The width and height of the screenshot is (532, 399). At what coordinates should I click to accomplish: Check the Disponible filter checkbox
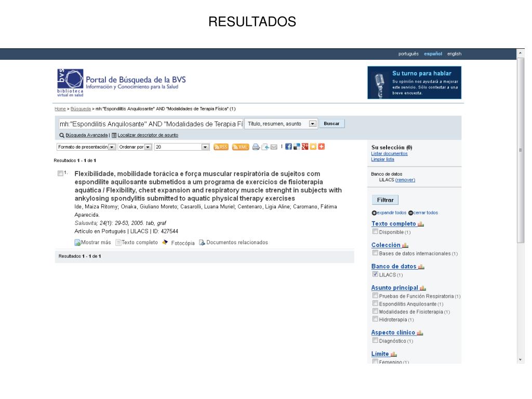(x=375, y=232)
